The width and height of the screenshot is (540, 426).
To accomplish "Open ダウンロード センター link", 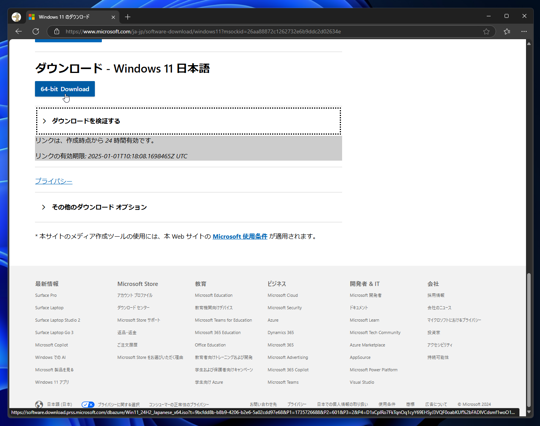I will (x=133, y=308).
